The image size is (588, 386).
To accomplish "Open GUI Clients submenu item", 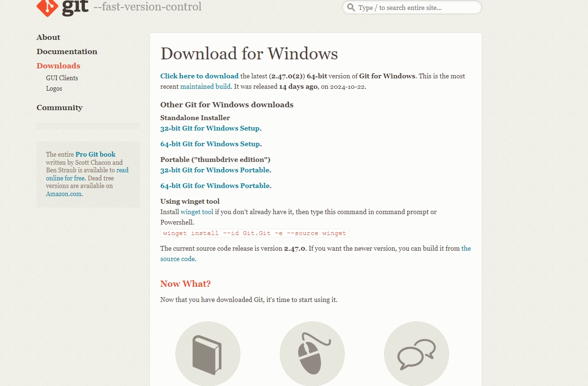I will click(x=62, y=78).
